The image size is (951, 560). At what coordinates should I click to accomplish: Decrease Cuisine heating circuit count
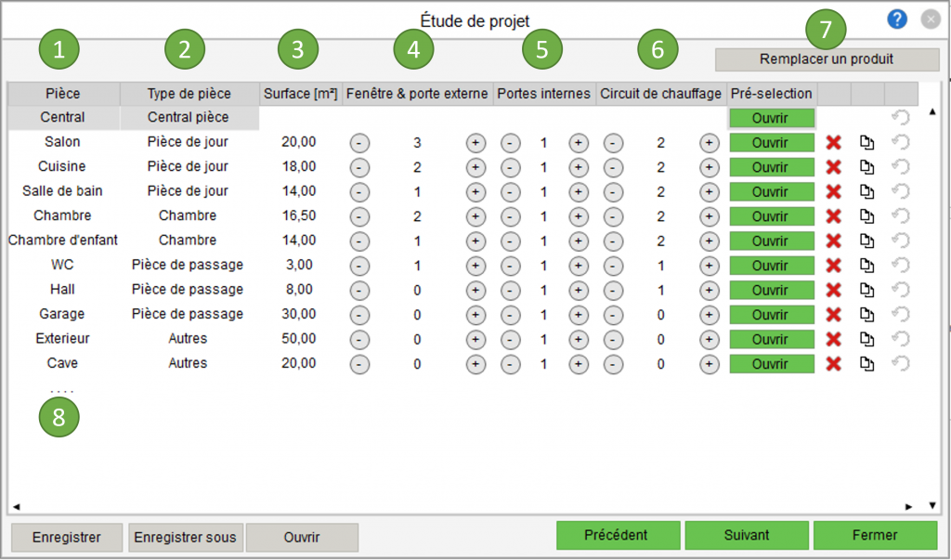point(613,167)
